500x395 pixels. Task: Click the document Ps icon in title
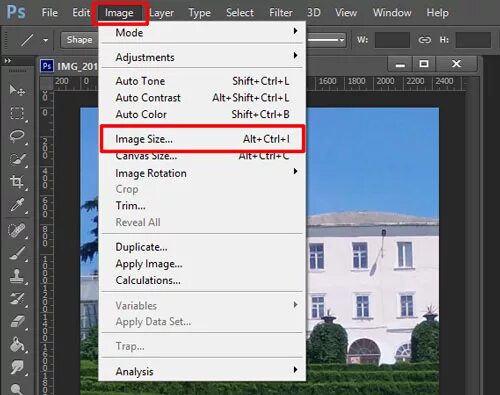[47, 66]
